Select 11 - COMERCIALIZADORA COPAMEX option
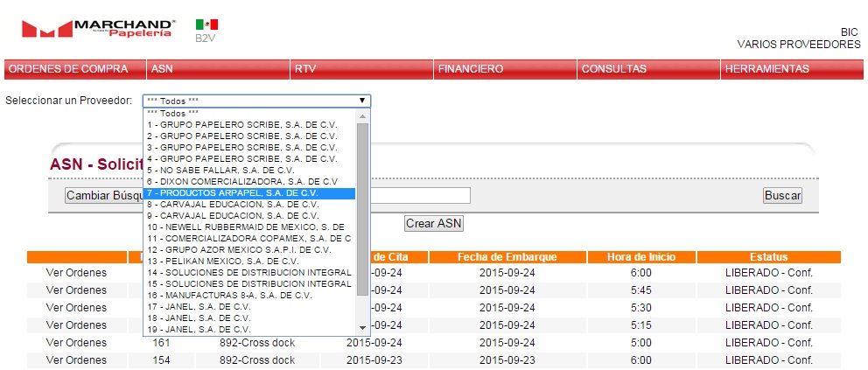This screenshot has width=868, height=370. [249, 239]
